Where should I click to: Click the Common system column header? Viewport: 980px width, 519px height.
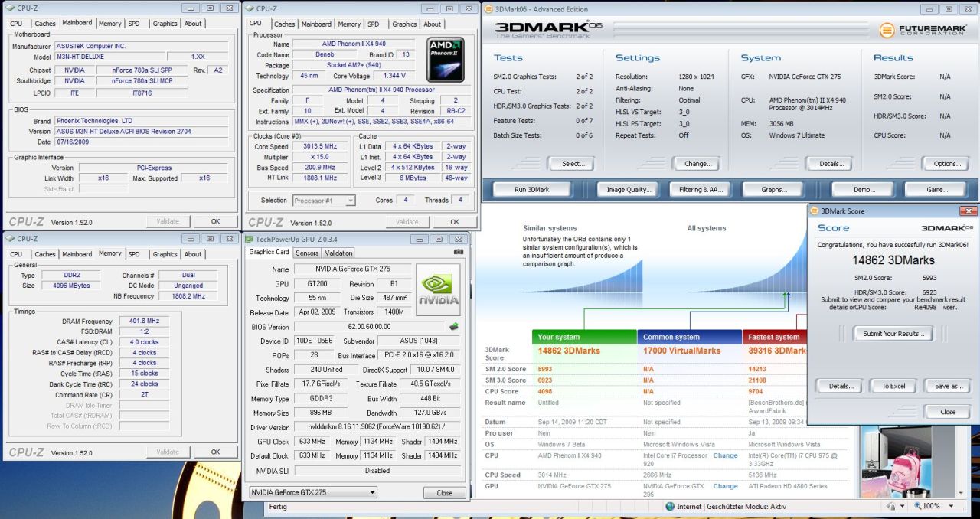coord(689,337)
